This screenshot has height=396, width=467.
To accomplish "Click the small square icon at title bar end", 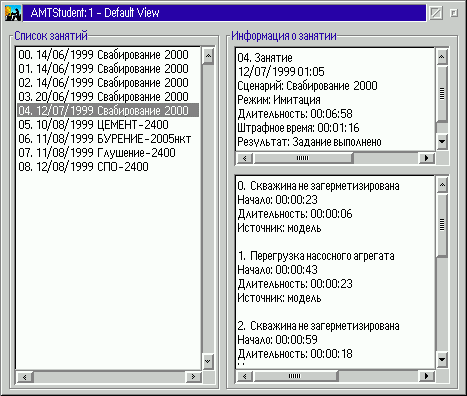I will [454, 13].
